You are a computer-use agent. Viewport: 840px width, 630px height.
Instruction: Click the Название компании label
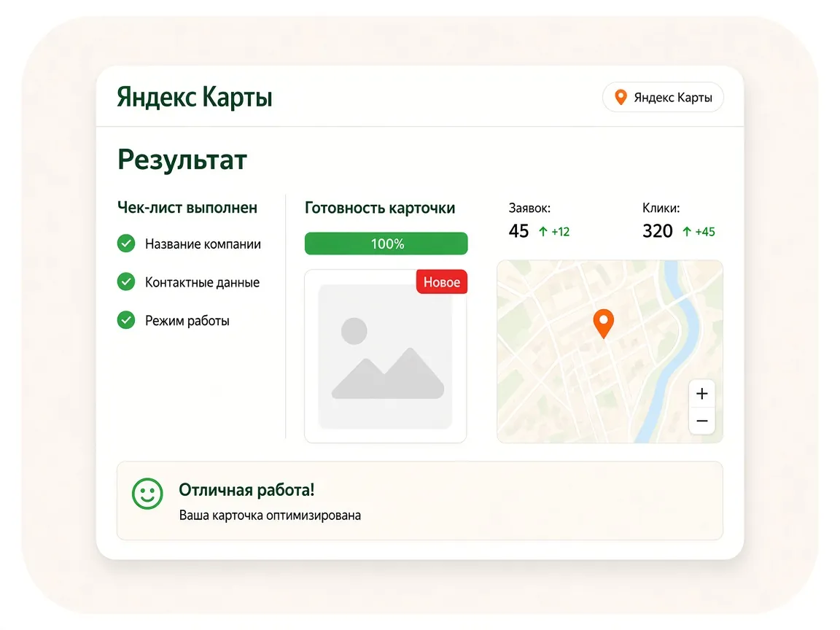pos(203,244)
